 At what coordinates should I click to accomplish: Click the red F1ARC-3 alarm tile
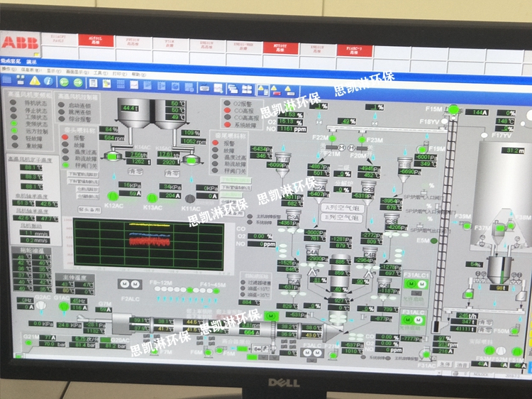coord(354,50)
